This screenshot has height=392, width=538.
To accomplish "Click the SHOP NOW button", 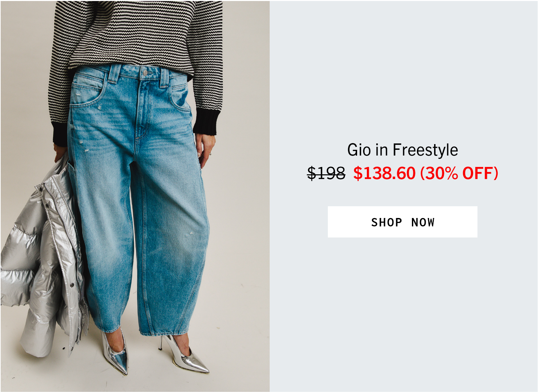I will pyautogui.click(x=402, y=222).
